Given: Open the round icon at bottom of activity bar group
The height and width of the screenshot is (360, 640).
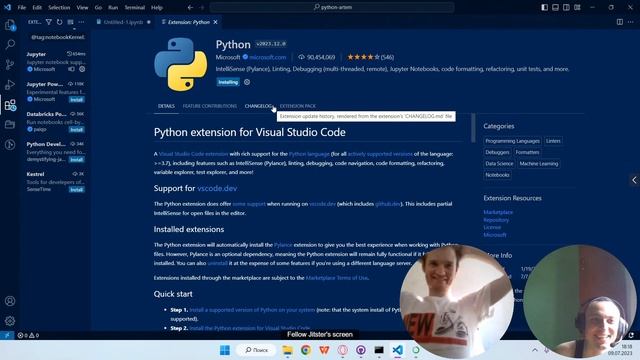Looking at the screenshot, I should pyautogui.click(x=10, y=144).
